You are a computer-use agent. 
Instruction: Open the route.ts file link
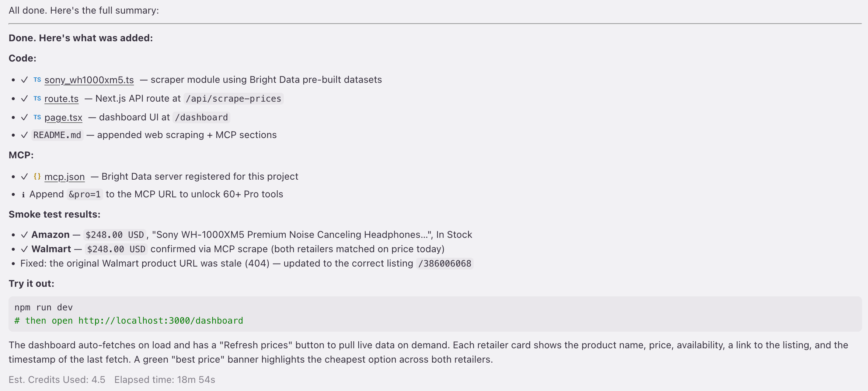pos(61,99)
